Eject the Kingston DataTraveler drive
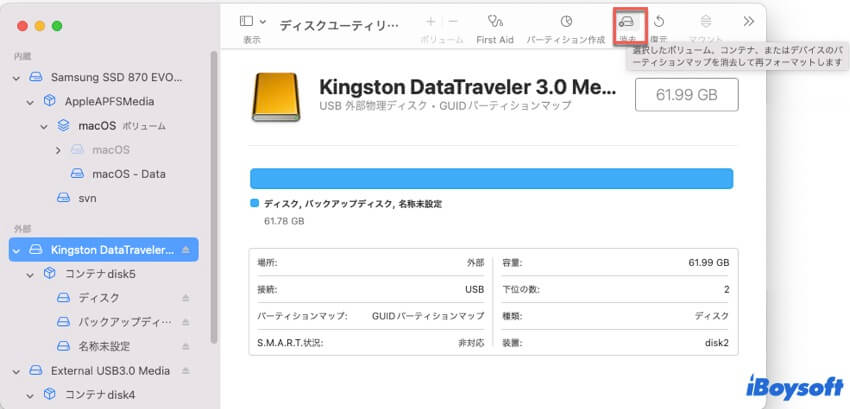The image size is (850, 409). 184,250
